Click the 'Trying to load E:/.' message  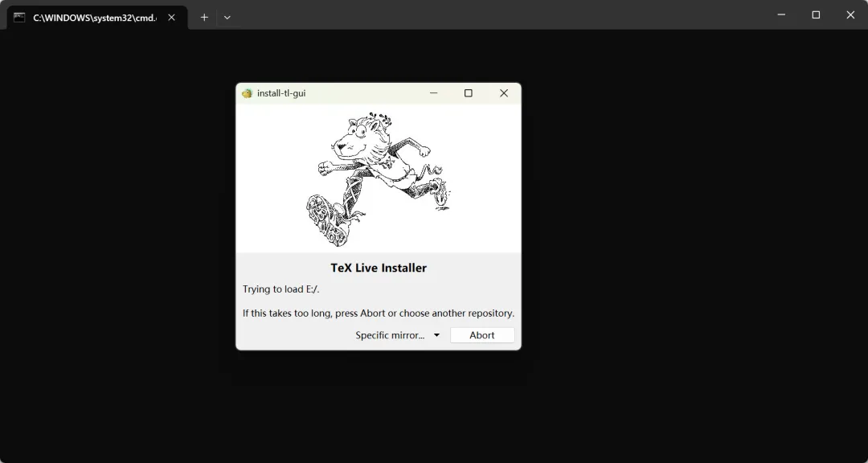pyautogui.click(x=281, y=289)
